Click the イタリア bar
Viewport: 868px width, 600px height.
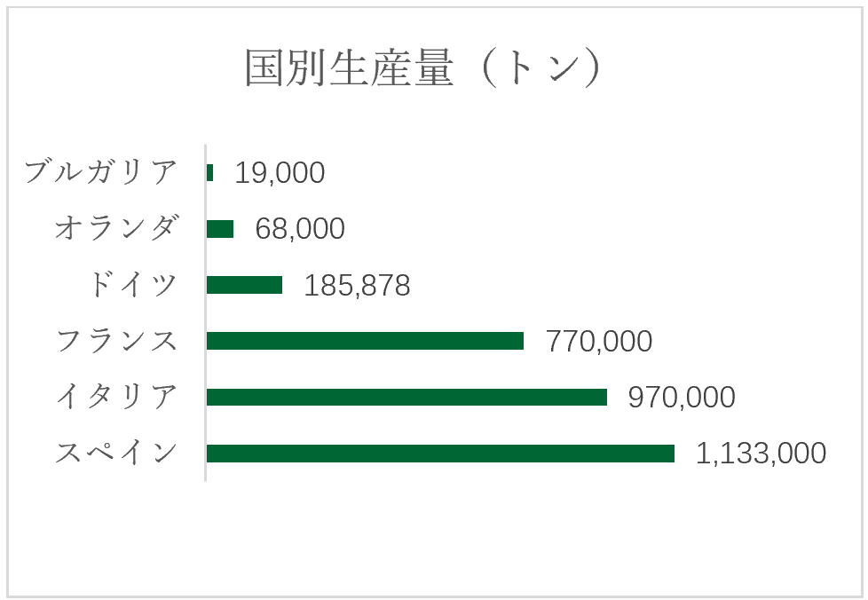click(x=406, y=397)
